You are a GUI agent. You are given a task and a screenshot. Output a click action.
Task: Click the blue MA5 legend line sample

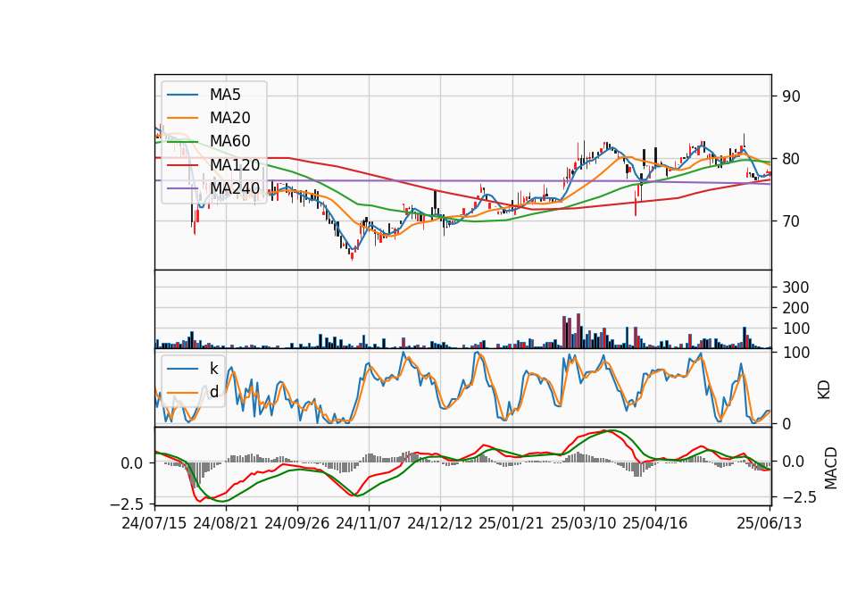(x=183, y=96)
